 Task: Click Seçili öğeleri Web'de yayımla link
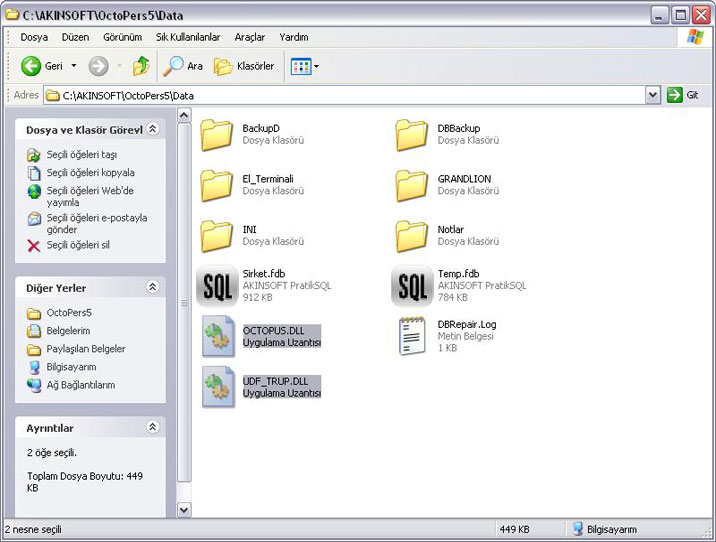tap(90, 197)
